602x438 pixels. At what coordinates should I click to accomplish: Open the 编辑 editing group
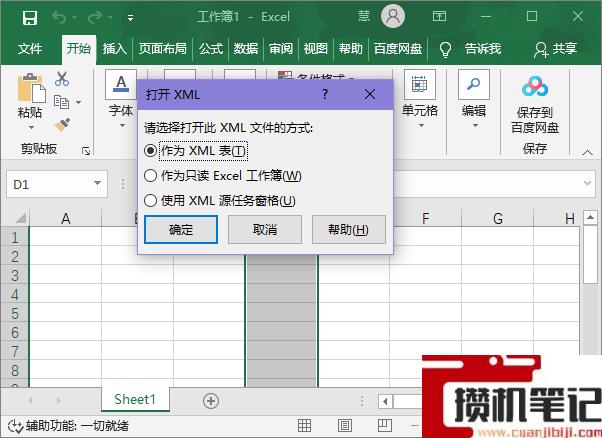[474, 100]
